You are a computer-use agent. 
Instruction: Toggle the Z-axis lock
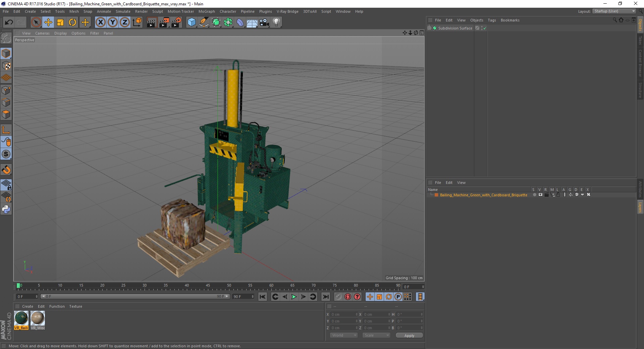pos(125,22)
